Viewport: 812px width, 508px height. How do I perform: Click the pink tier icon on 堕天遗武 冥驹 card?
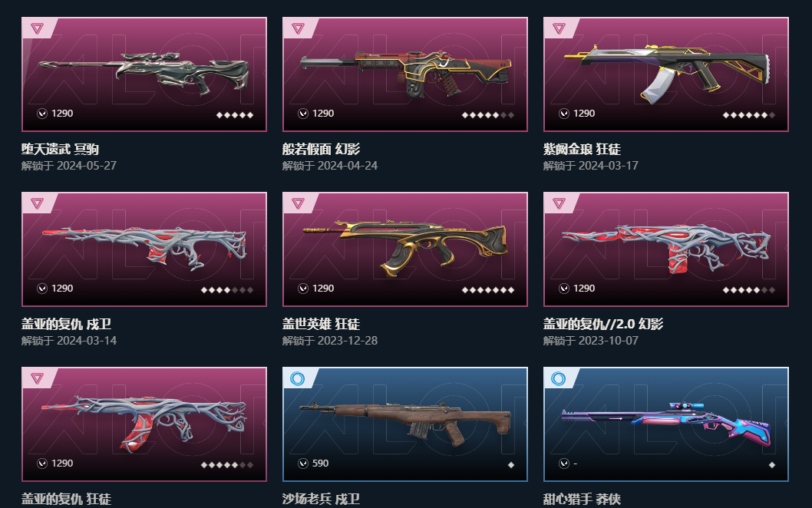[x=38, y=28]
